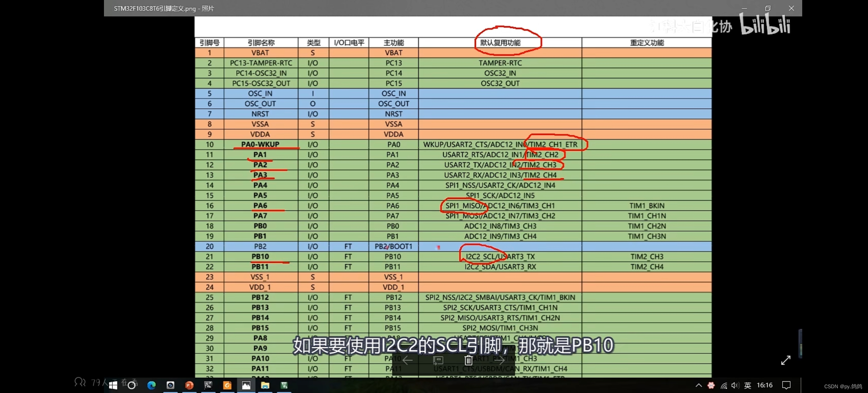868x393 pixels.
Task: Click the USART2_RX/ADC12_IN3/TIM2_CH4 cell
Action: tap(500, 175)
